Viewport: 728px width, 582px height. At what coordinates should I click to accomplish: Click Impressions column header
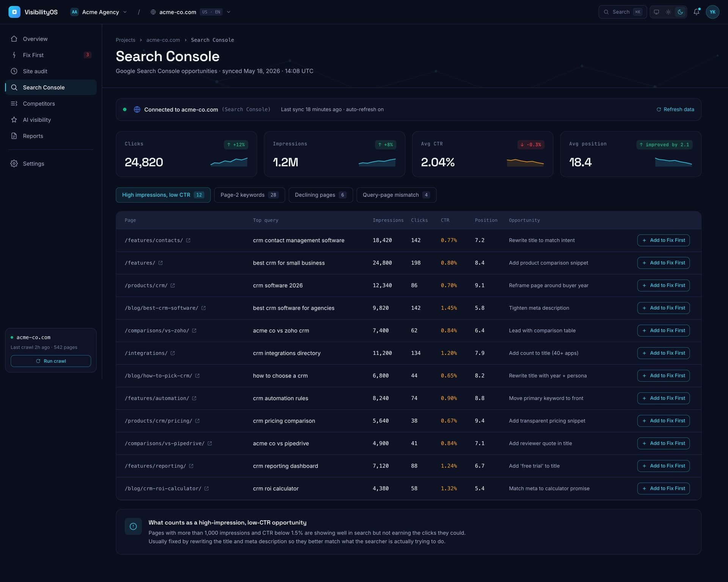[x=388, y=220]
